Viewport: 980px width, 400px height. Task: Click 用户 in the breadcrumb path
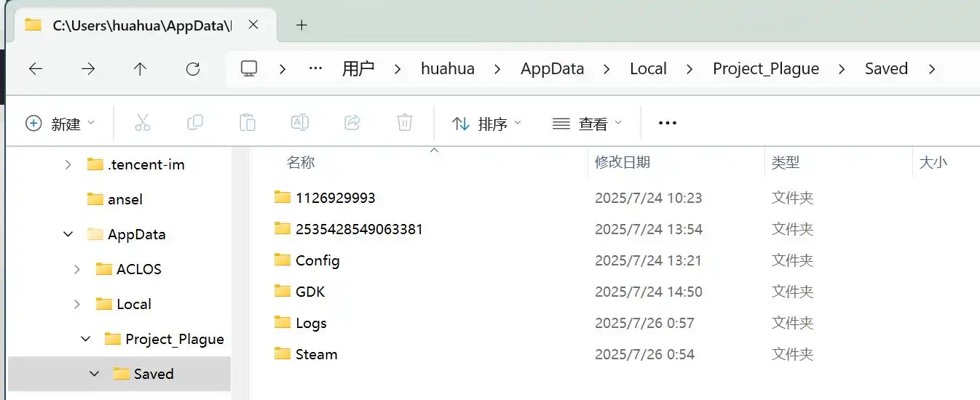[358, 69]
